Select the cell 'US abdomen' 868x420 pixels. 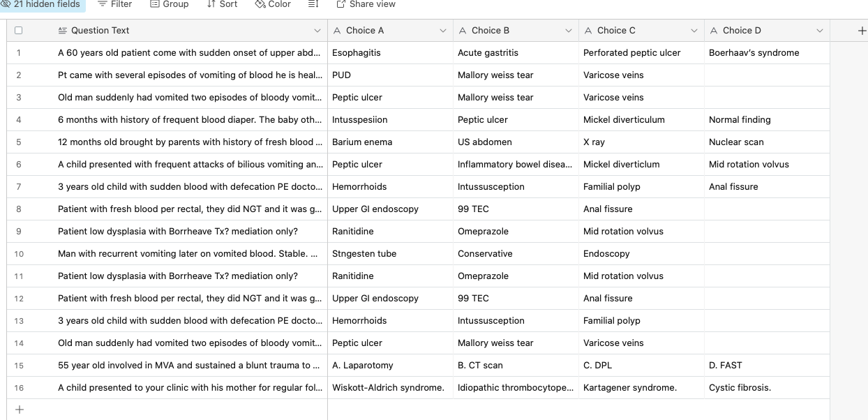click(x=516, y=142)
